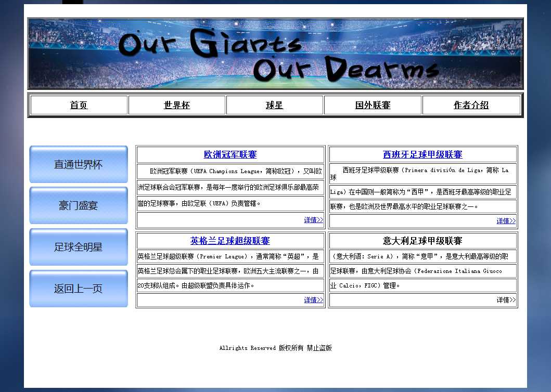Image resolution: width=551 pixels, height=392 pixels.
Task: Open 详情>> under 西班牙足球甲级联赛
Action: (x=506, y=221)
